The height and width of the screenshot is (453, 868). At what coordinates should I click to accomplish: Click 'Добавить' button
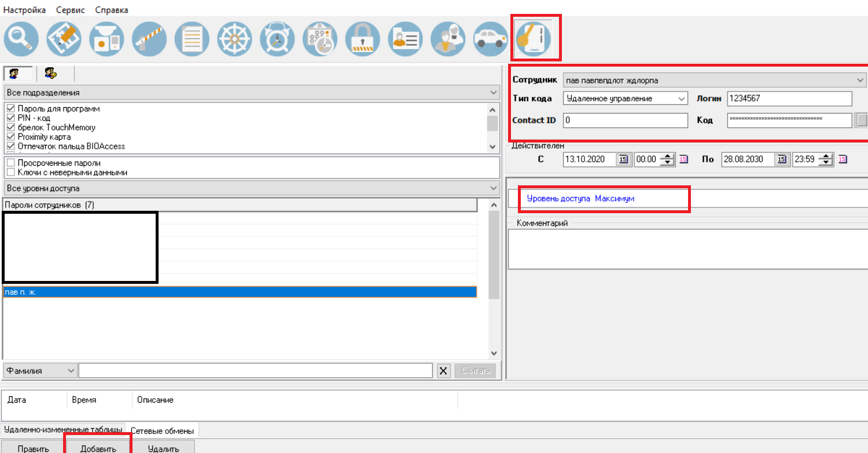tap(98, 447)
